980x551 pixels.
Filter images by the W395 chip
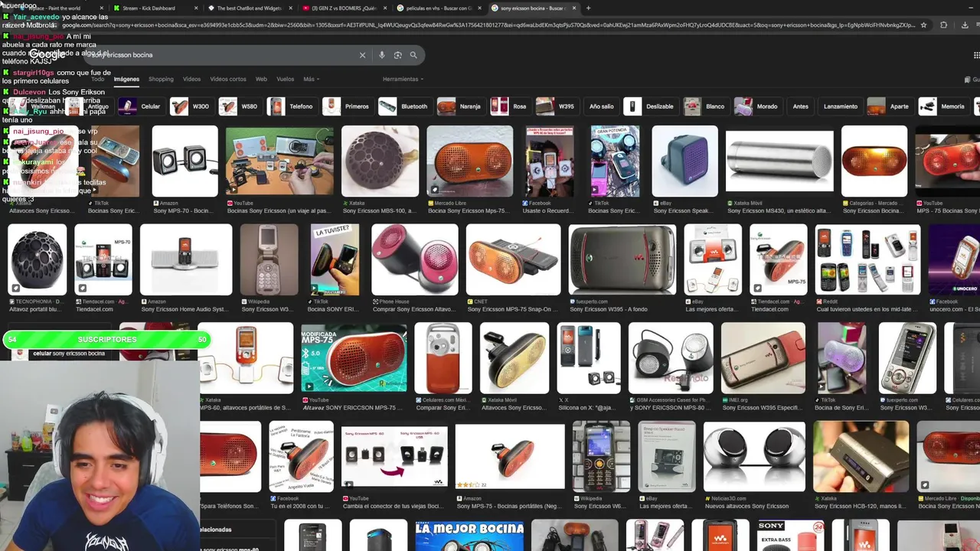(x=556, y=106)
